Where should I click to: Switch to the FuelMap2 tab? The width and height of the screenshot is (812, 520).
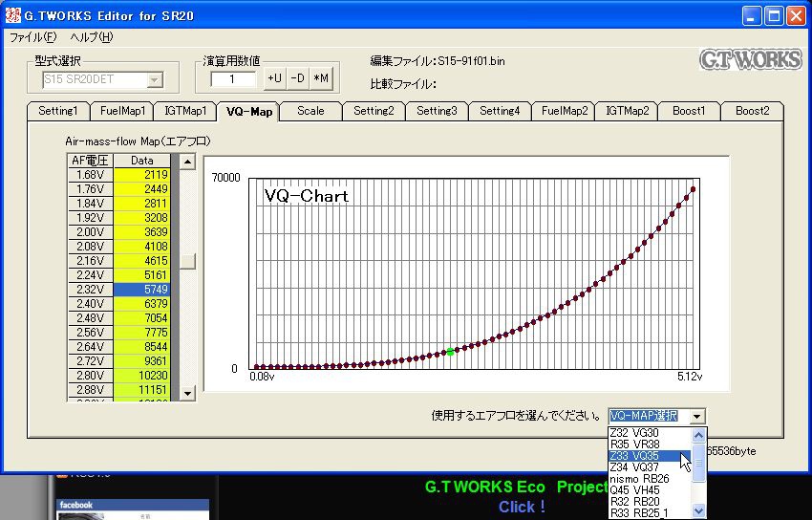pyautogui.click(x=564, y=111)
